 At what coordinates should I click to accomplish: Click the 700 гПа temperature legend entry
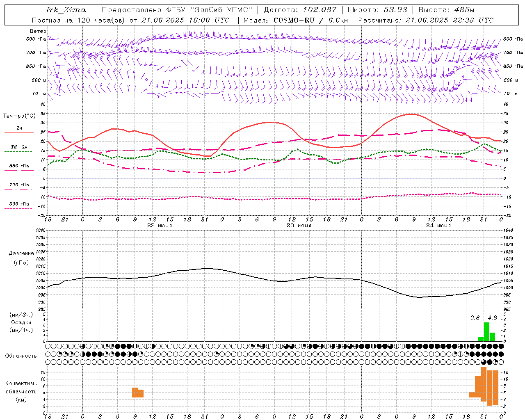click(x=19, y=185)
